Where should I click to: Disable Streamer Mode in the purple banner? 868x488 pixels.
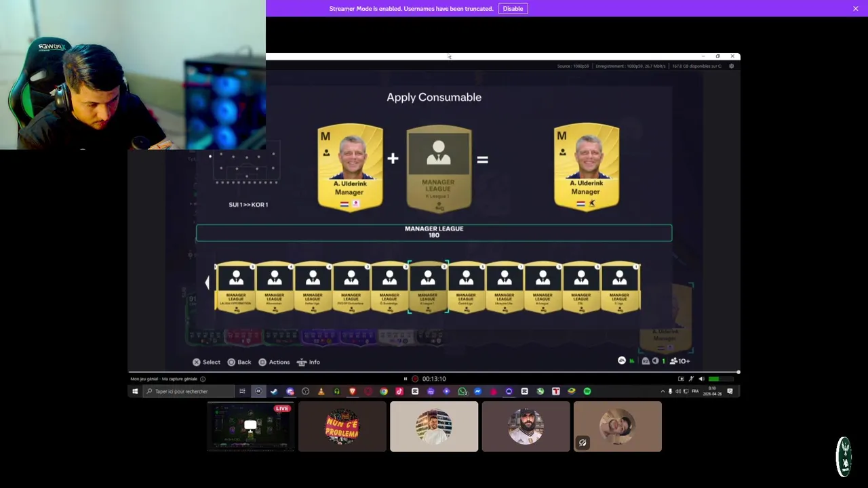pyautogui.click(x=513, y=9)
